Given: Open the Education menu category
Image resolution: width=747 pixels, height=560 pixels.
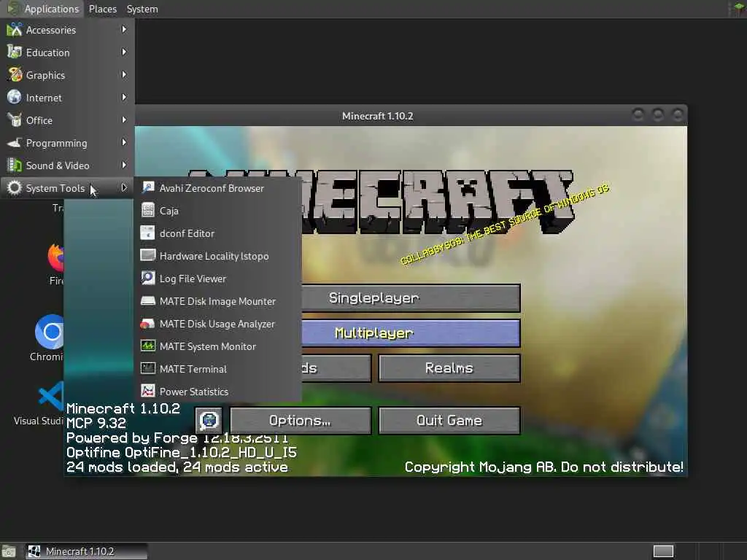Looking at the screenshot, I should click(67, 52).
